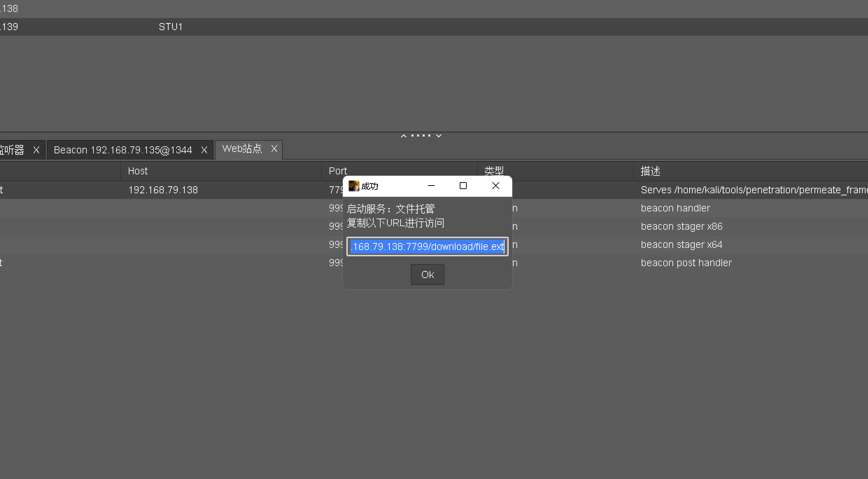Click the Cobalt Strike dialog title icon

click(x=354, y=186)
